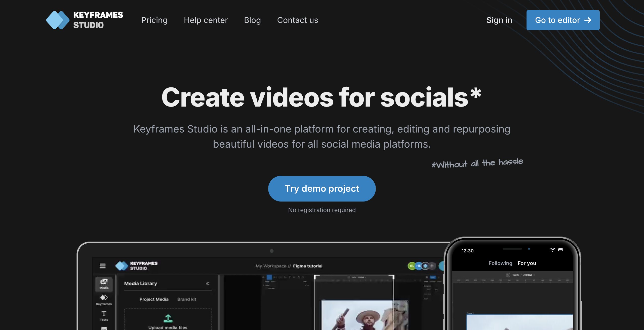
Task: Click the Without all the hassle note
Action: [x=477, y=163]
